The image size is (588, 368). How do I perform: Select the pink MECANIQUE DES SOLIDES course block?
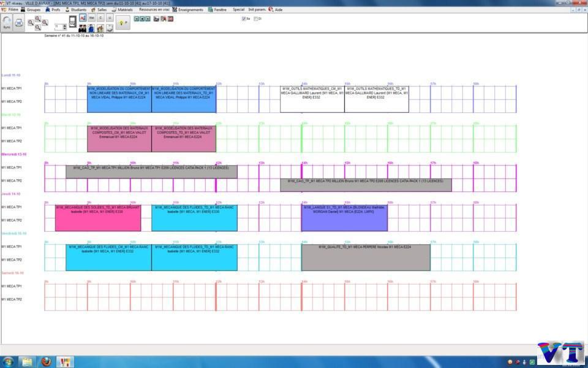97,218
